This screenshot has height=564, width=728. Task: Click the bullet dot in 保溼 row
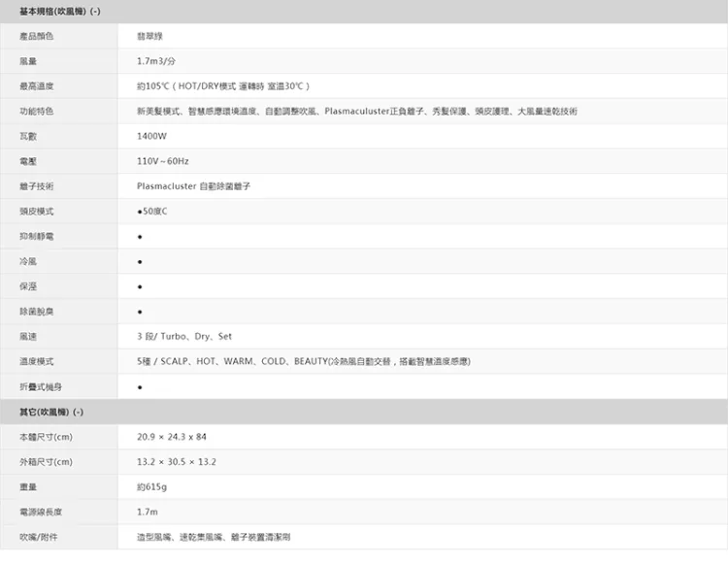tap(141, 287)
